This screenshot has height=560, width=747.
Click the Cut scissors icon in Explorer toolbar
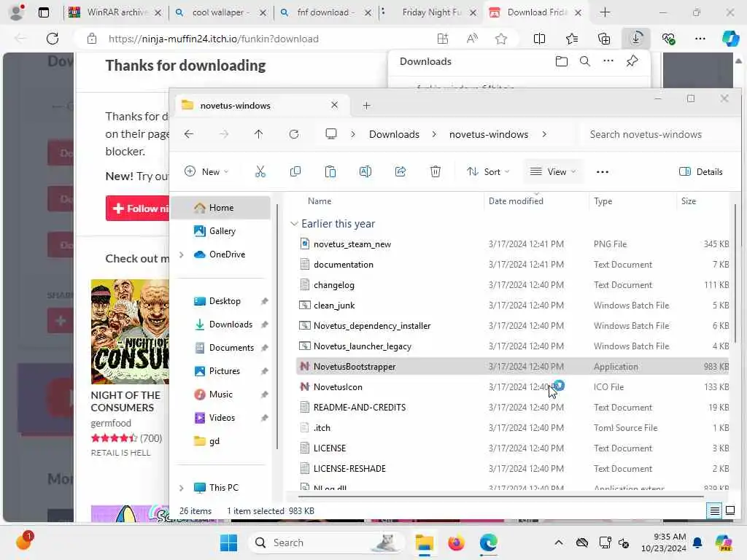pos(260,171)
